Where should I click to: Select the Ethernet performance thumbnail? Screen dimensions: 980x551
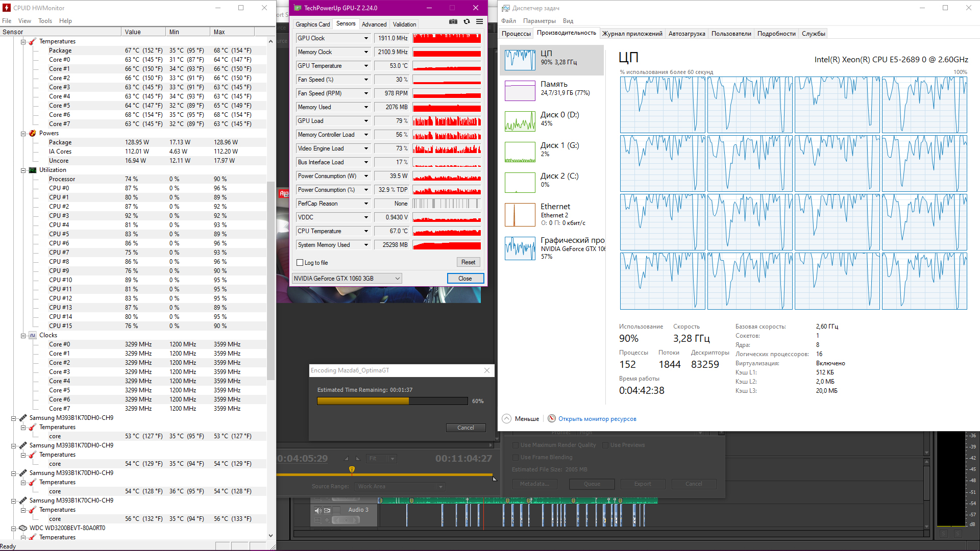pos(520,214)
